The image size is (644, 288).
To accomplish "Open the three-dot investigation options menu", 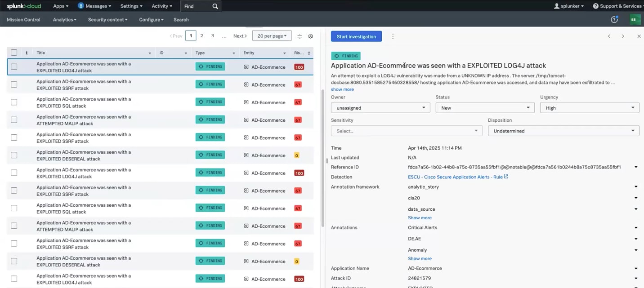I will click(x=393, y=36).
